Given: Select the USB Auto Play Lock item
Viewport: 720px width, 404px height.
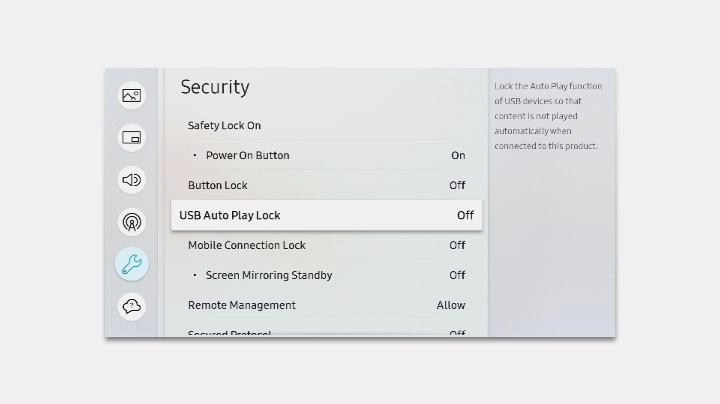Looking at the screenshot, I should pyautogui.click(x=230, y=215).
